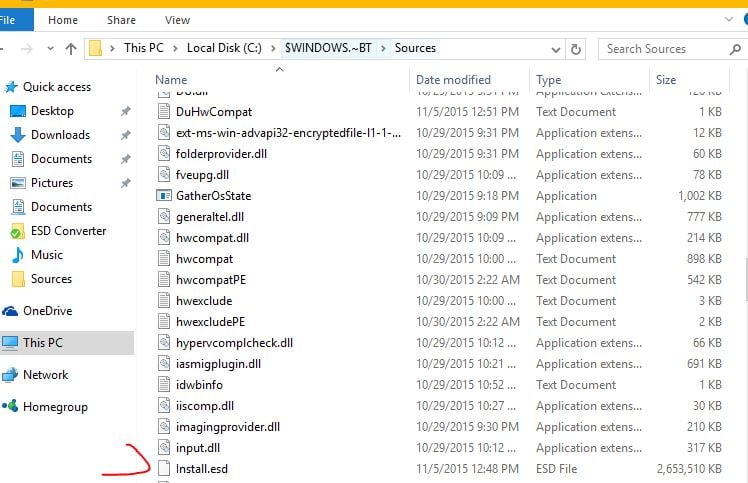Navigate to Local Disk (C:) breadcrumb
Screen dimensions: 748x483
point(224,48)
